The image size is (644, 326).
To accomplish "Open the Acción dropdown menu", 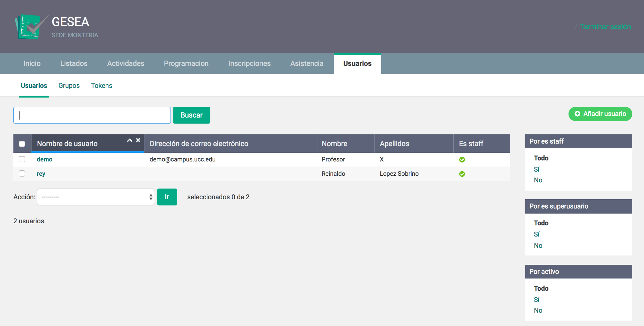I will [96, 197].
